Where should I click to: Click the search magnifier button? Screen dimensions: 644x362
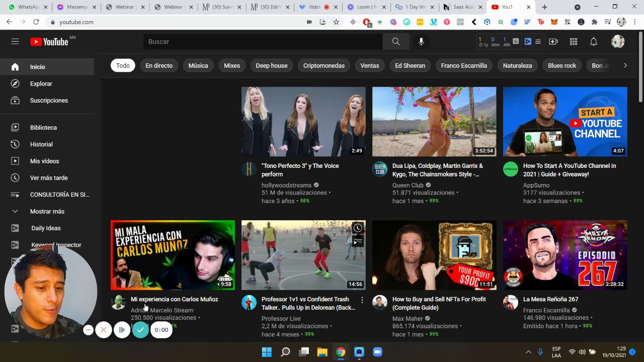pos(396,42)
